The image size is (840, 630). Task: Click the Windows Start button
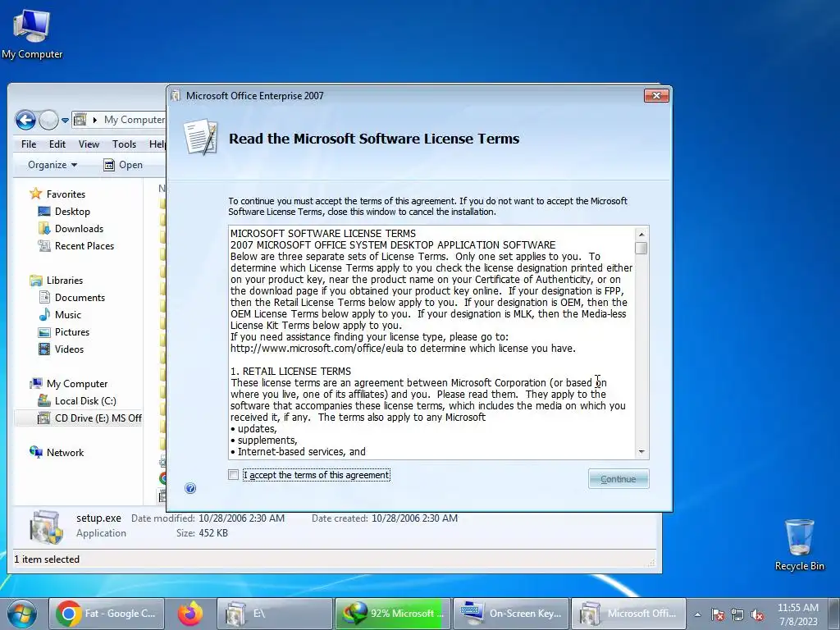click(22, 614)
